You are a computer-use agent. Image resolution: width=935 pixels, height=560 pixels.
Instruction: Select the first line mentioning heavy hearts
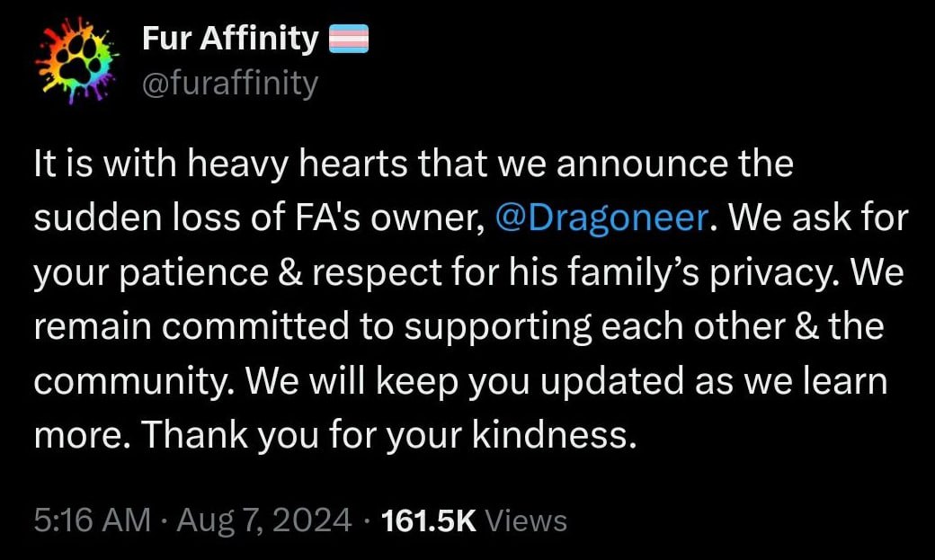click(x=414, y=164)
